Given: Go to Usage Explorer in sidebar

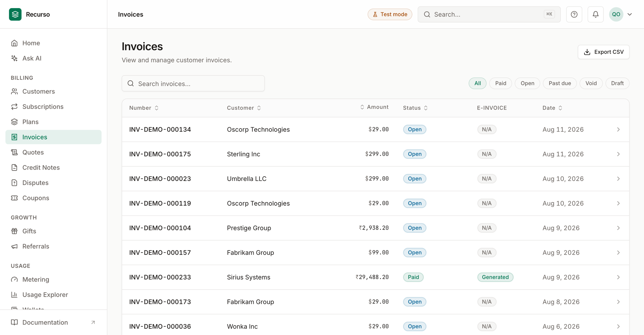Looking at the screenshot, I should tap(53, 294).
